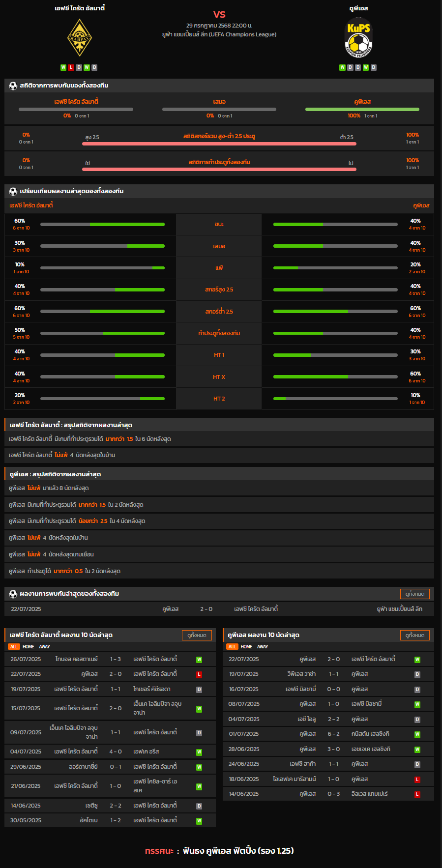The height and width of the screenshot is (868, 442).
Task: Click soccer ball icon beside head-to-head statistics header
Action: click(13, 86)
